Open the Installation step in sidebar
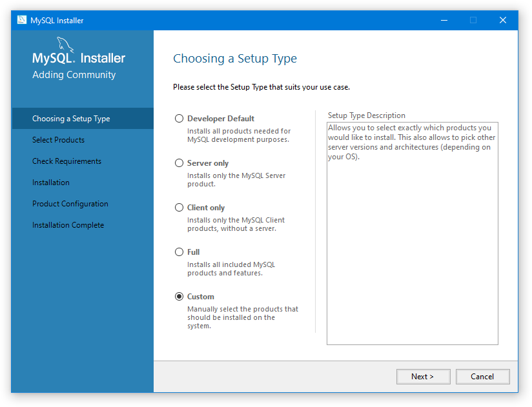 [50, 183]
